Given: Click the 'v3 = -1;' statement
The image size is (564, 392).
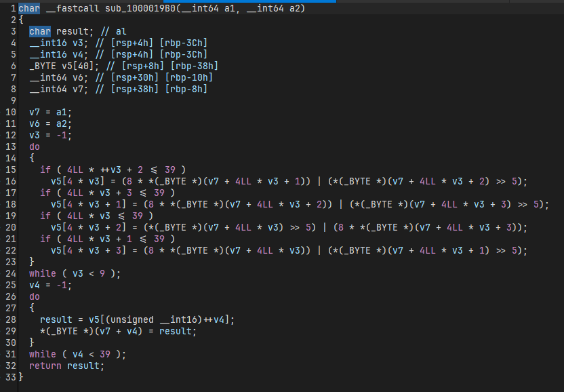Looking at the screenshot, I should pyautogui.click(x=51, y=135).
